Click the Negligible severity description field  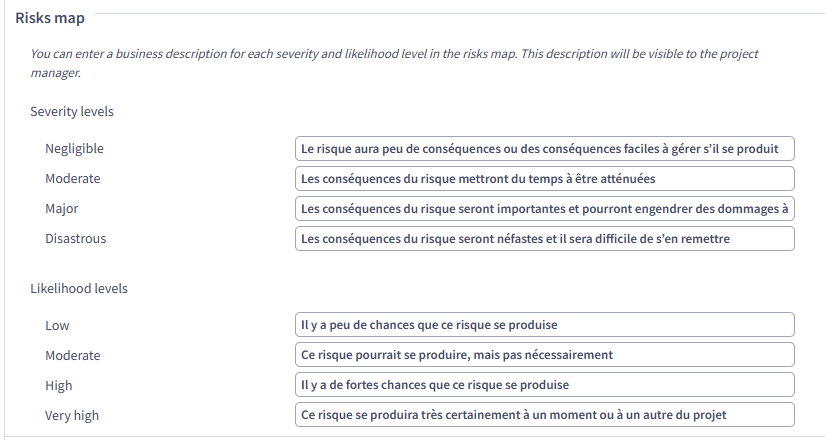point(544,149)
